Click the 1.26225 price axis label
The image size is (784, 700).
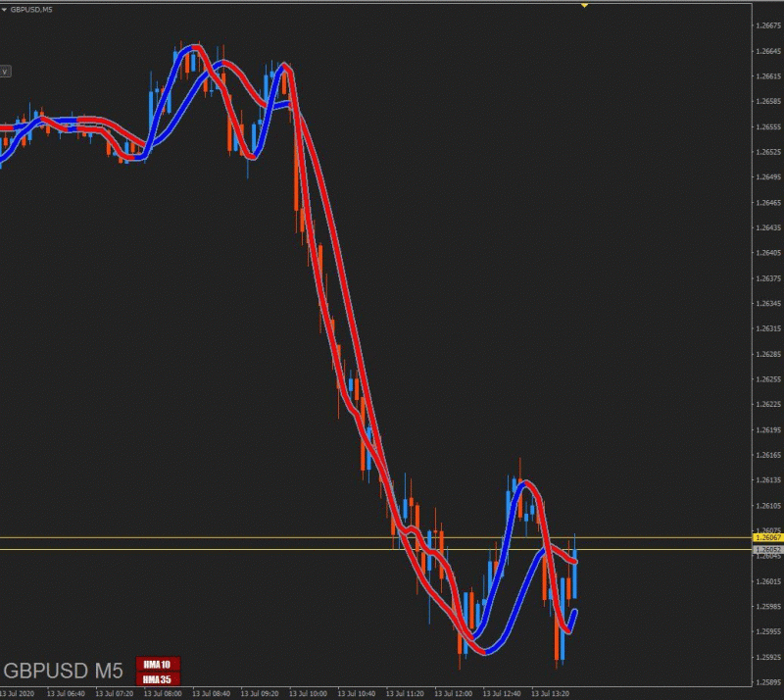(x=768, y=404)
